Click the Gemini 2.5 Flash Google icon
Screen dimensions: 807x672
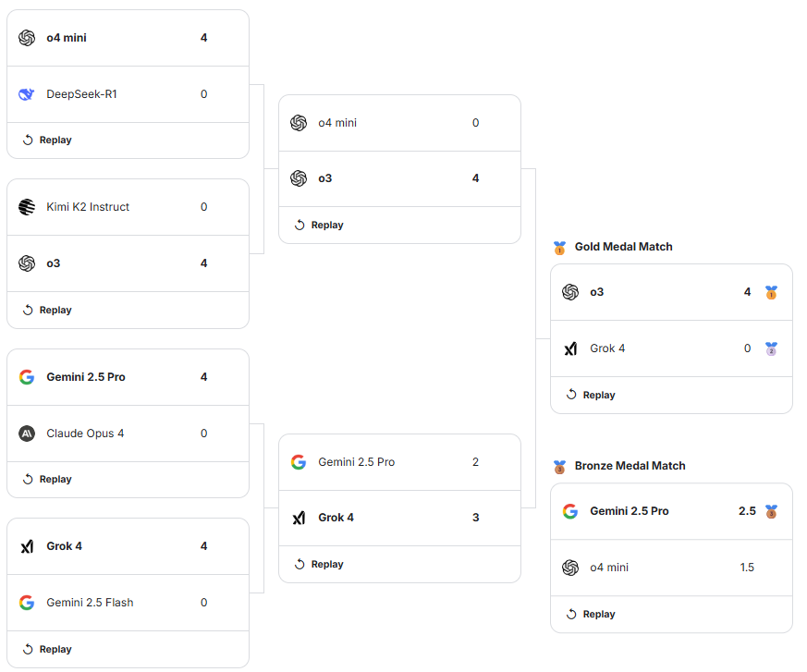[27, 603]
